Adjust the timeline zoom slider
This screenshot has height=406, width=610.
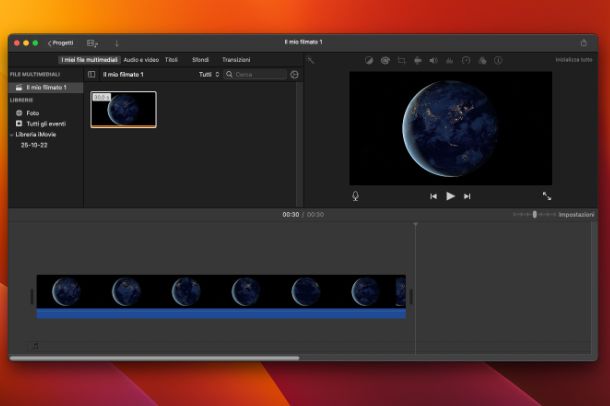535,214
